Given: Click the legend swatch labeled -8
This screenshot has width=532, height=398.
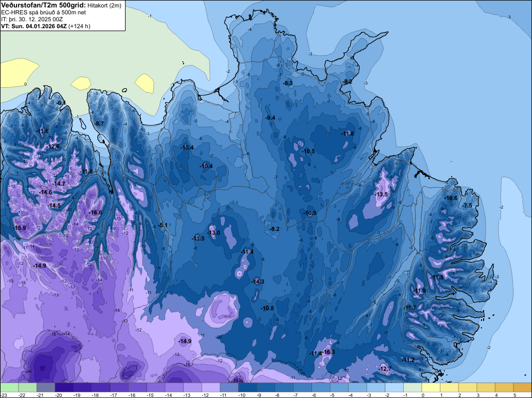Looking at the screenshot, I should tap(284, 387).
